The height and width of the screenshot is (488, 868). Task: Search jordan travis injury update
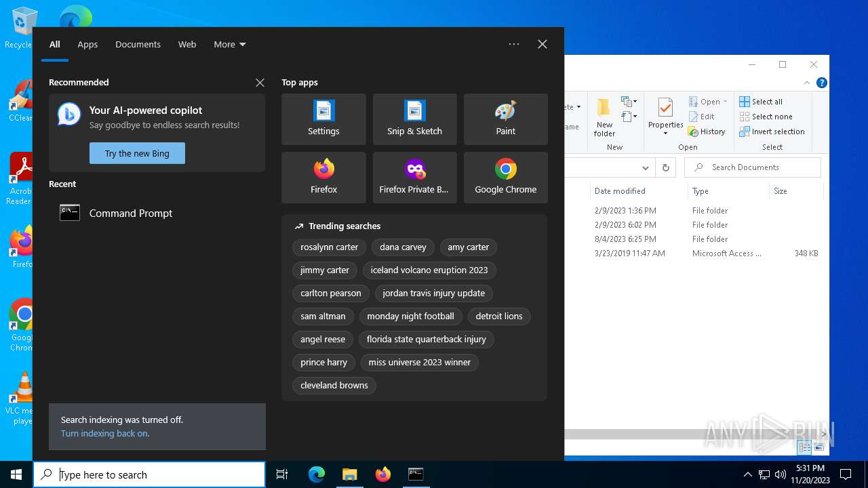[x=433, y=293]
